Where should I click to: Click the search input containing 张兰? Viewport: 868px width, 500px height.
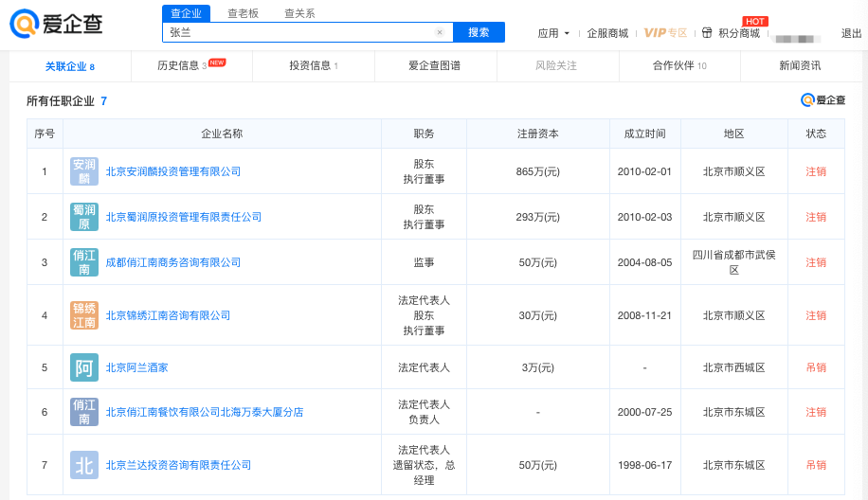click(x=298, y=32)
